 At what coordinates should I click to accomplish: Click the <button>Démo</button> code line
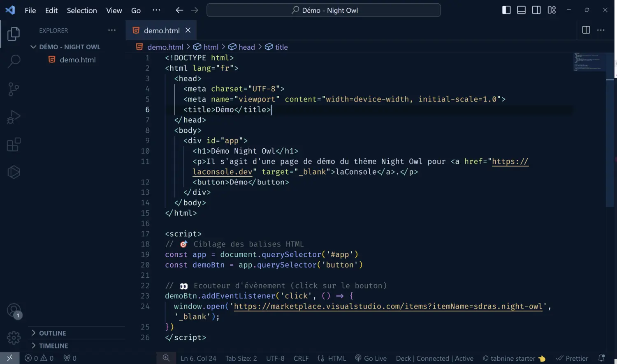(241, 182)
